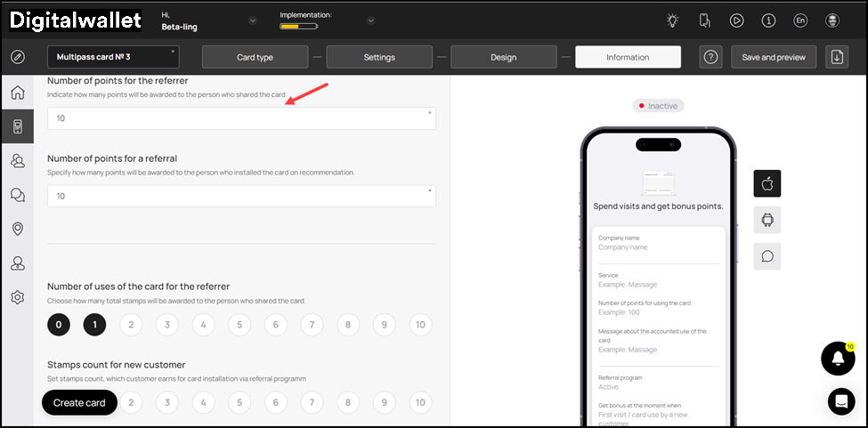Go to the Design step tab
Image resolution: width=868 pixels, height=428 pixels.
click(503, 57)
